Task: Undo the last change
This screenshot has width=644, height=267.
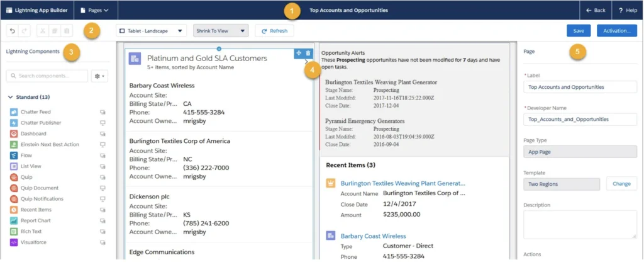Action: [13, 31]
